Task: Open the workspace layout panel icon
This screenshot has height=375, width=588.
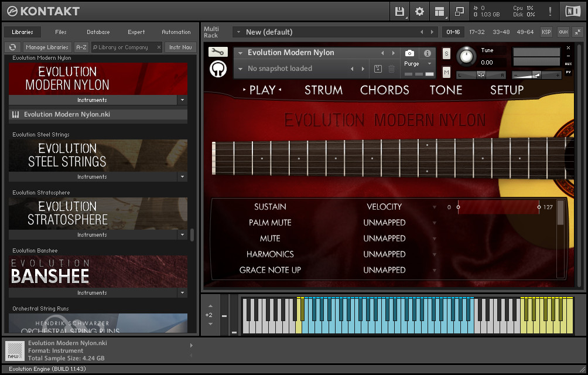Action: (x=439, y=11)
